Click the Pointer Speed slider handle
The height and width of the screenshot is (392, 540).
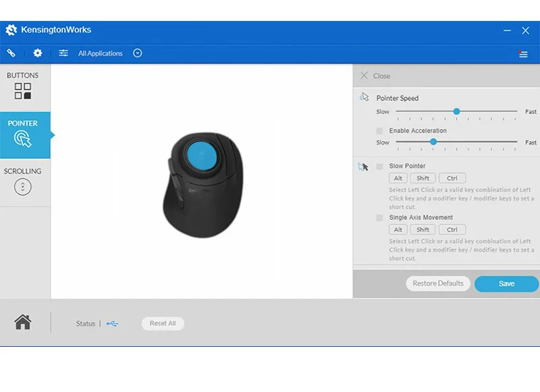(457, 111)
